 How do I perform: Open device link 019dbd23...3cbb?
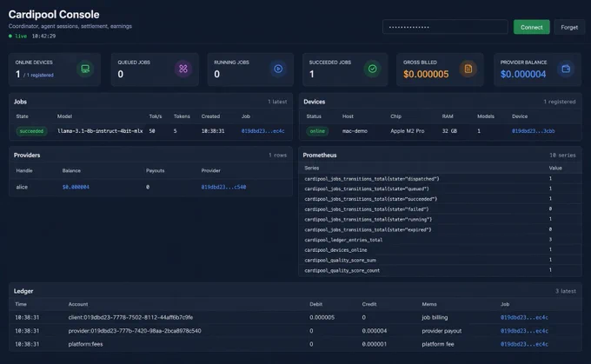[x=533, y=131]
